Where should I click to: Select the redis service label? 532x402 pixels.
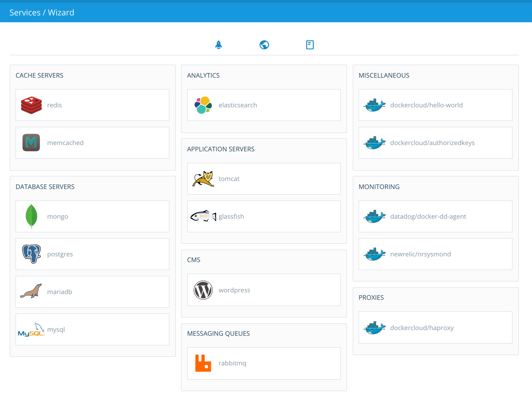pos(54,105)
